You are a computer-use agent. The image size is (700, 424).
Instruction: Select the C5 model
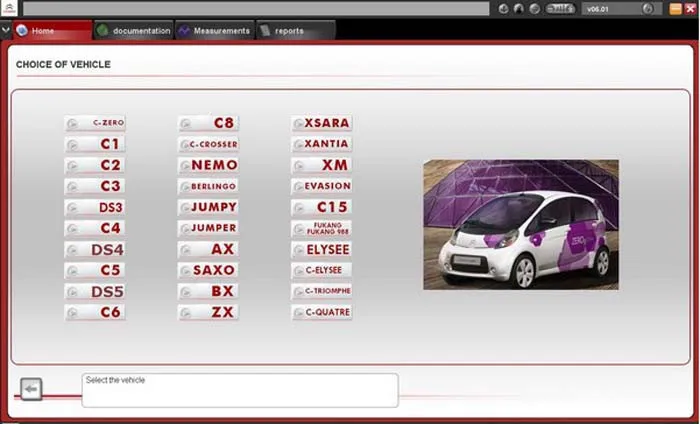point(95,270)
